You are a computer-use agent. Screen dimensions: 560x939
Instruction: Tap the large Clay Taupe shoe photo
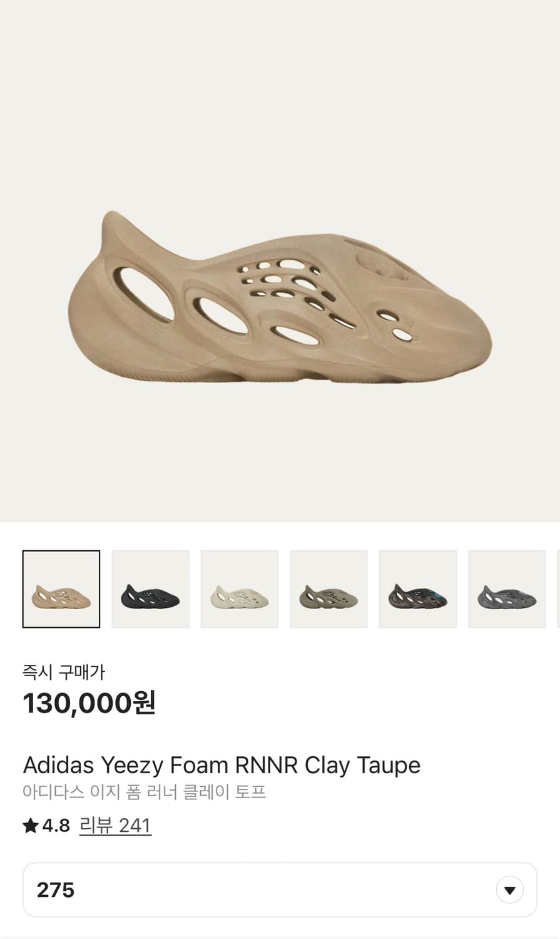(x=280, y=297)
